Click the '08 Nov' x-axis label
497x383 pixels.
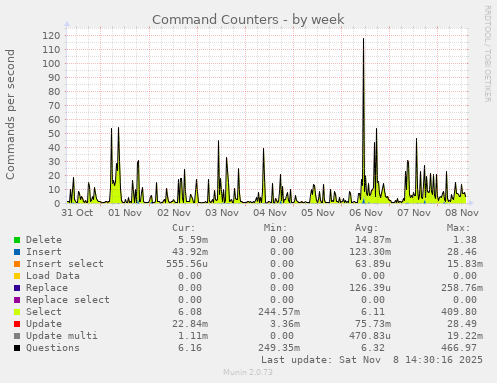click(462, 213)
